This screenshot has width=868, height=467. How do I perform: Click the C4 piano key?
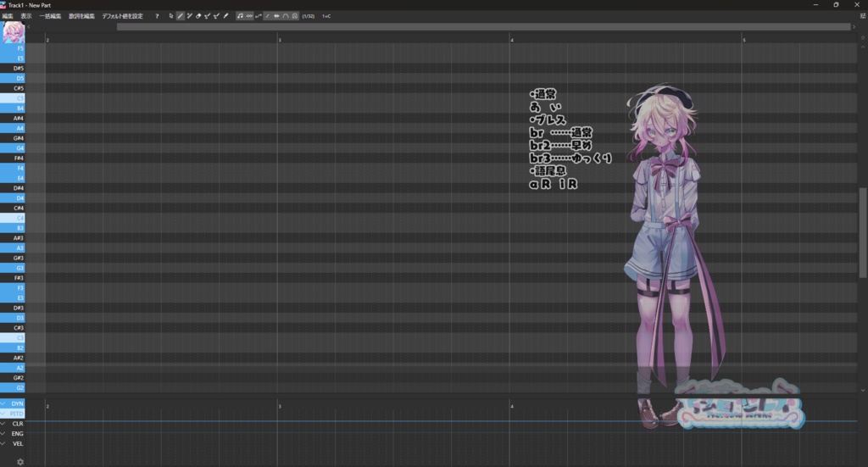[x=12, y=218]
